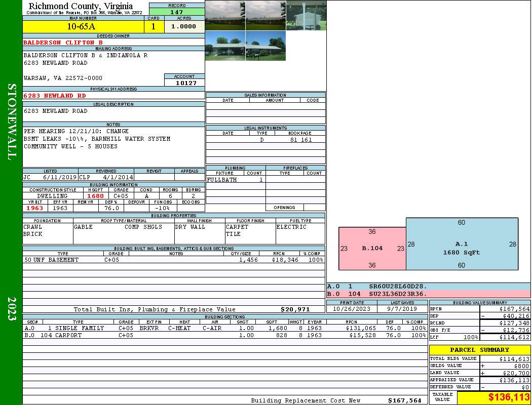532x405 pixels.
Task: Click last saved date 9/7/2019
Action: 402,309
